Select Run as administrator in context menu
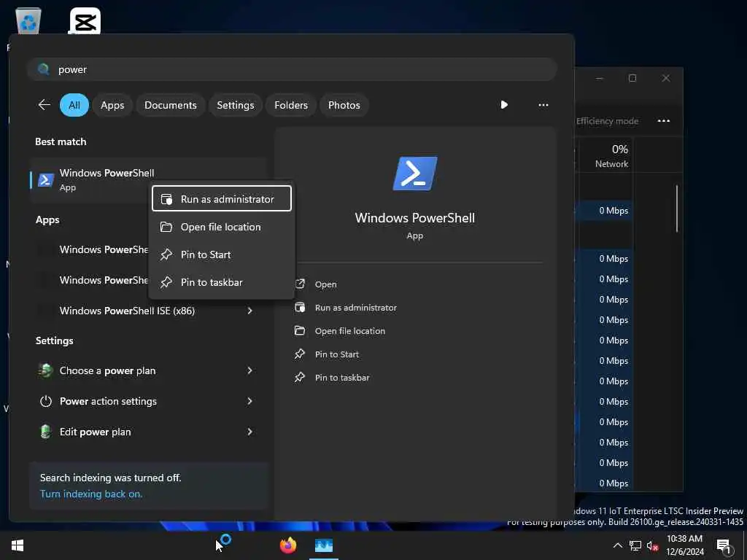 [x=222, y=198]
